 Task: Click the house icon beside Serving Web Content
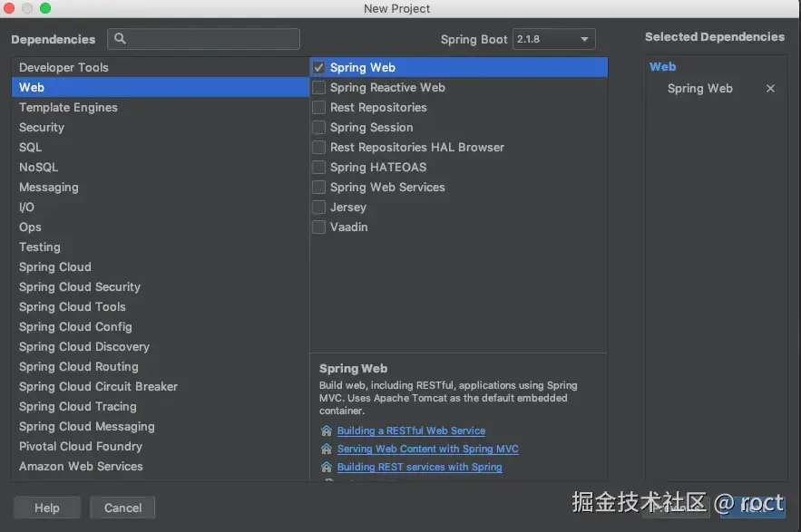[326, 449]
